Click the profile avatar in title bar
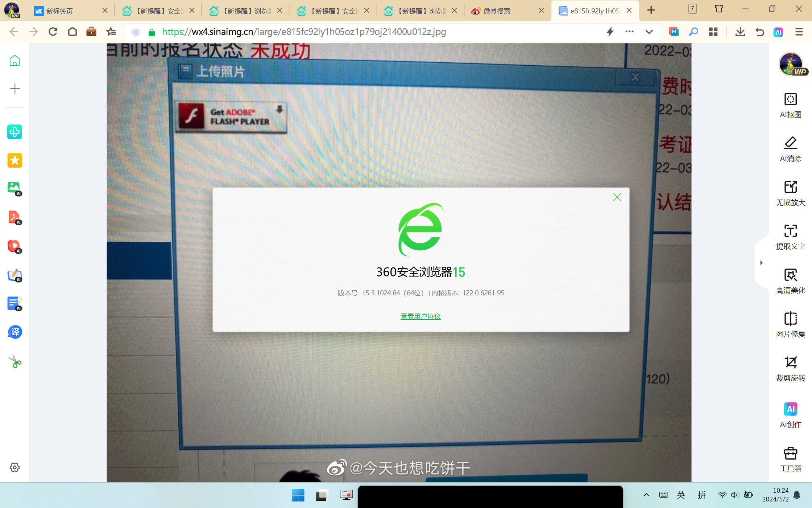Image resolution: width=812 pixels, height=508 pixels. [x=12, y=10]
